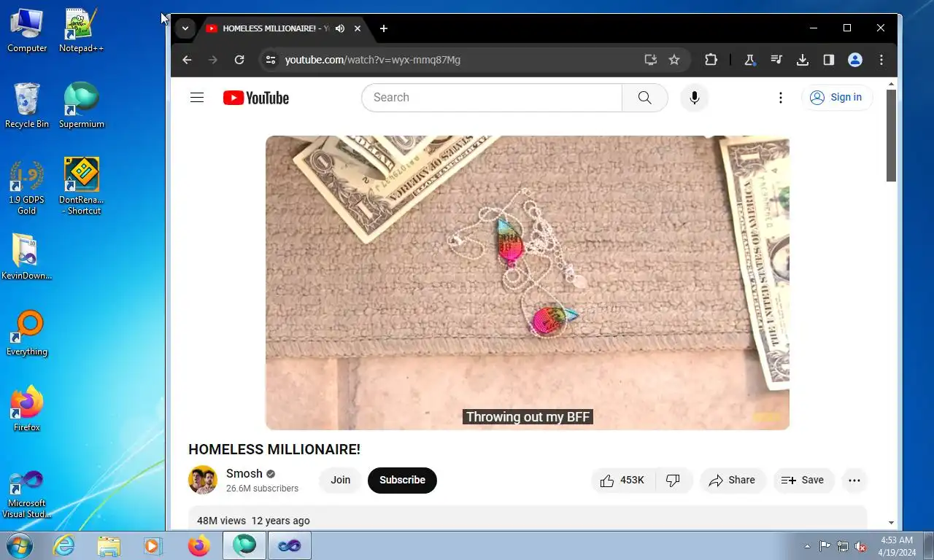Select the 1.9 GDPS Gold shortcut
Image resolution: width=934 pixels, height=560 pixels.
(27, 187)
